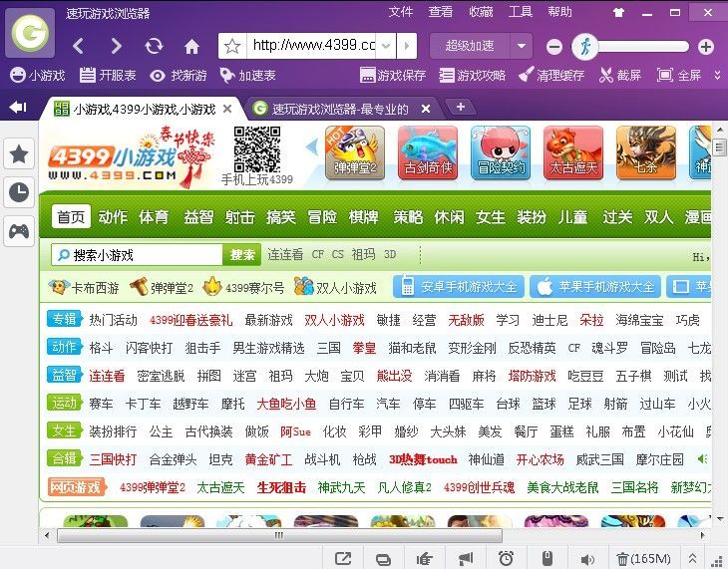Click the 搜索小游戏 search box
Viewport: 728px width, 569px height.
click(137, 255)
